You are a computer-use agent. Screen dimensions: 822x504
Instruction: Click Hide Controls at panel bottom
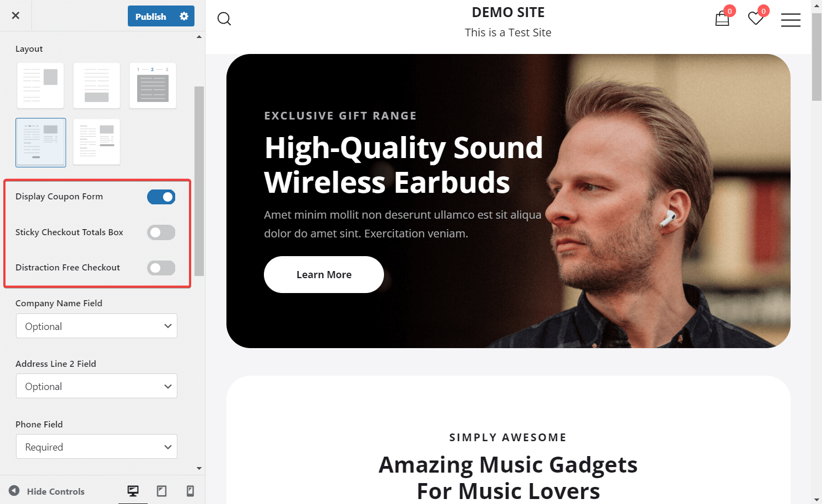point(47,491)
